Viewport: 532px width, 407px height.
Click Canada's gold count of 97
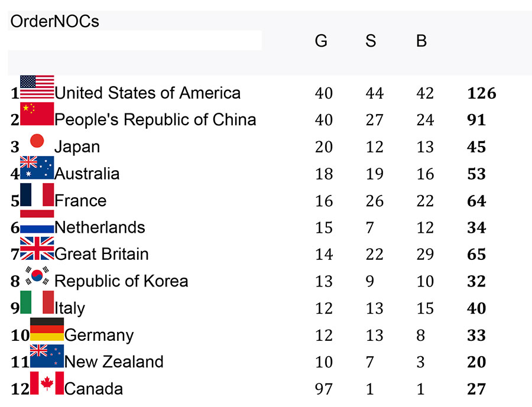coord(324,389)
